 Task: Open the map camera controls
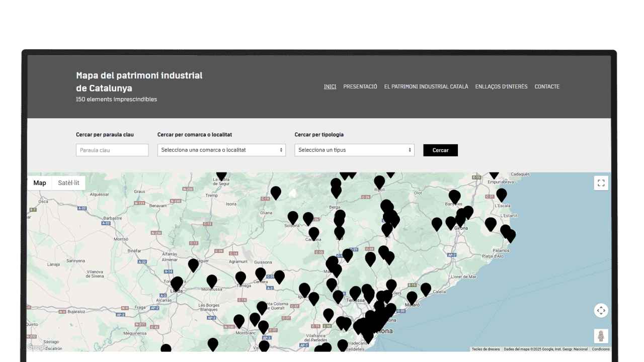point(601,311)
